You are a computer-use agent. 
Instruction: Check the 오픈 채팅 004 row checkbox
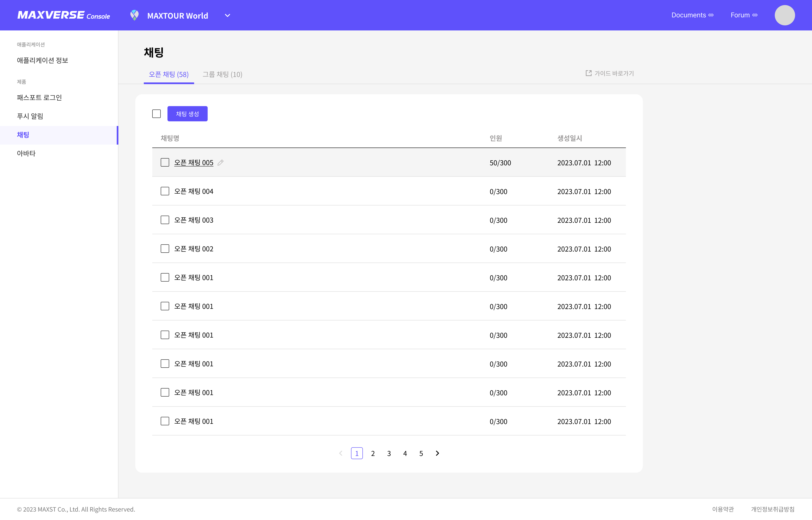[165, 191]
